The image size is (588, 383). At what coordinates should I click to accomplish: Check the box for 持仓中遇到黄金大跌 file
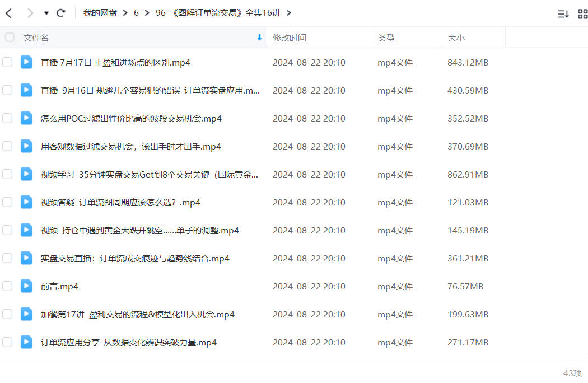coord(7,230)
